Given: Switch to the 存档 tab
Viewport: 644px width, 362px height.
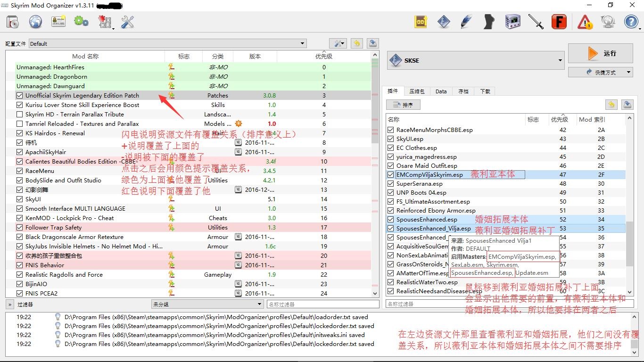Looking at the screenshot, I should 463,91.
